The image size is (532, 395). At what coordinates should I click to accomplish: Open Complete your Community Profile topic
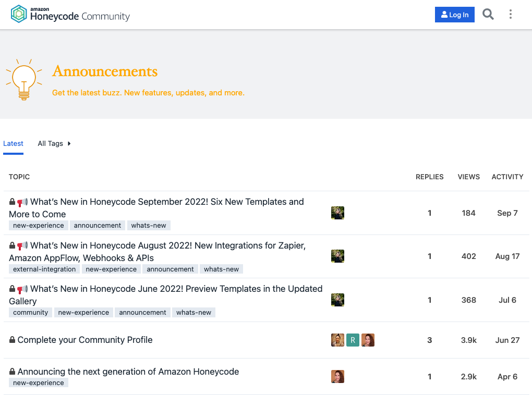pos(85,340)
